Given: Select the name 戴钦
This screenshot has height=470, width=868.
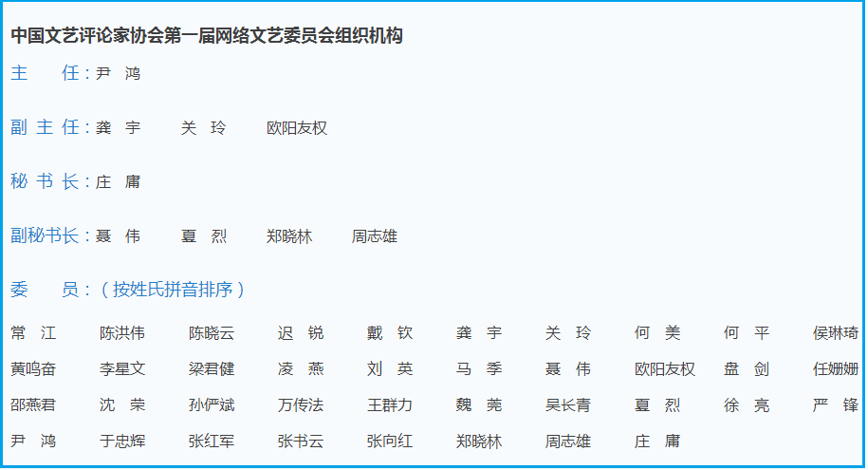Looking at the screenshot, I should (x=390, y=333).
